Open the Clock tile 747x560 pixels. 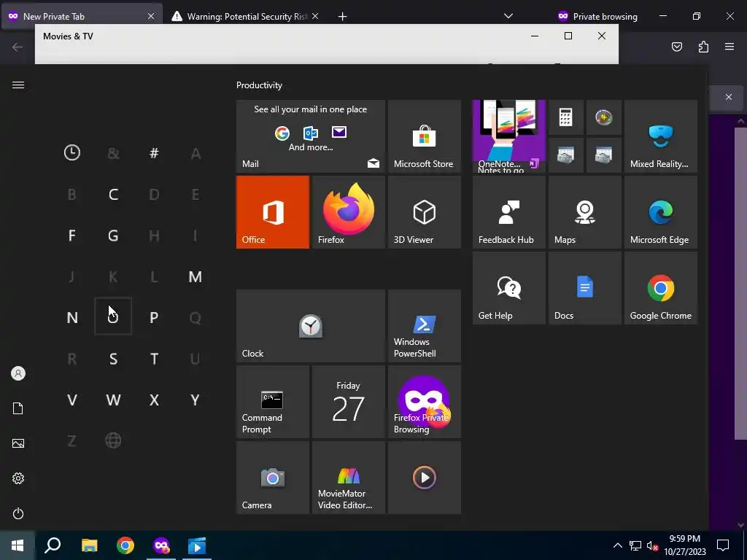coord(311,326)
